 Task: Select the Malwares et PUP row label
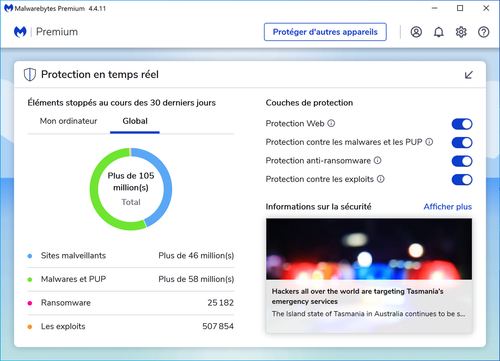(73, 279)
